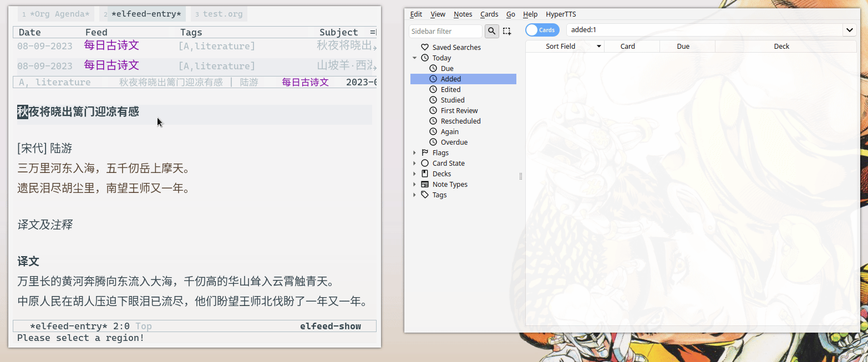
Task: Open the Notes menu
Action: tap(463, 14)
